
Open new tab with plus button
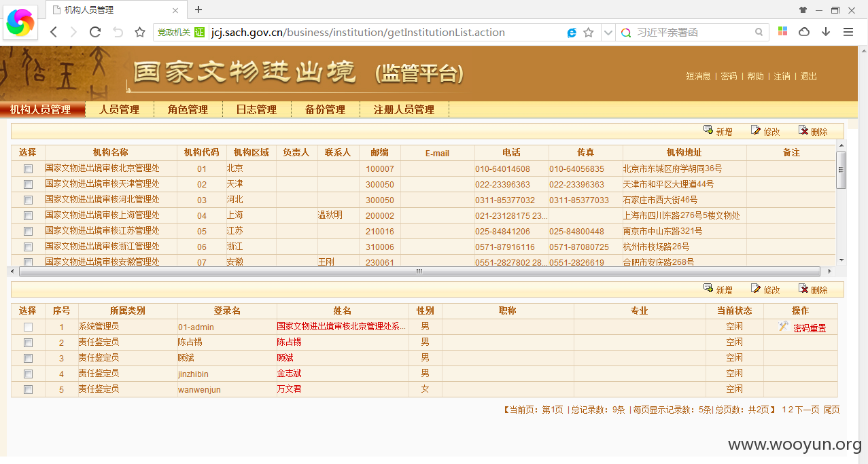198,10
